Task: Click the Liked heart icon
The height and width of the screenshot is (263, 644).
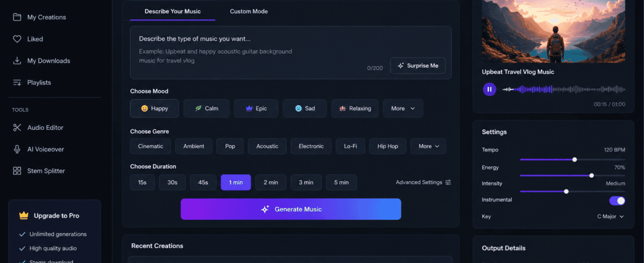Action: click(17, 39)
